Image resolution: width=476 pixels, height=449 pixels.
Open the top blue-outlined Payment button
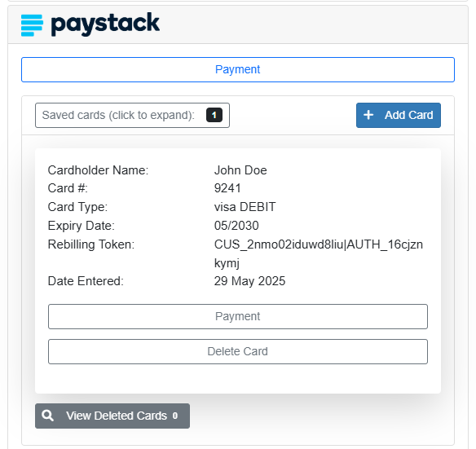[x=238, y=69]
